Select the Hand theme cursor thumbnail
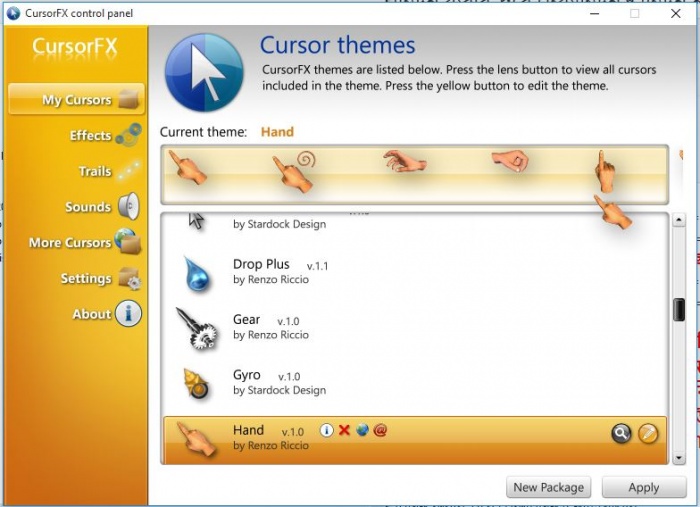This screenshot has width=700, height=507. 196,439
